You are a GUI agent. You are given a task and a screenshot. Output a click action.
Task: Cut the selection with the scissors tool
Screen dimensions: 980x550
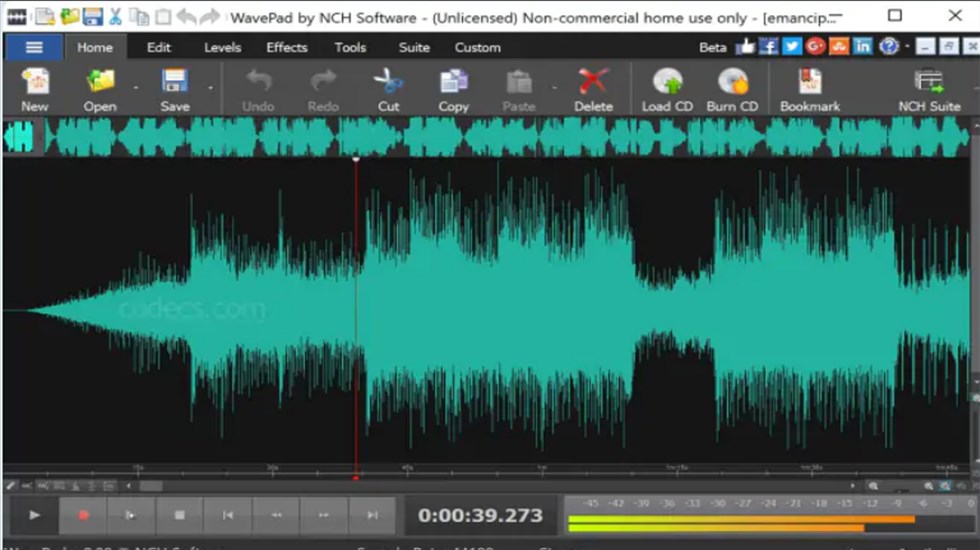coord(388,91)
